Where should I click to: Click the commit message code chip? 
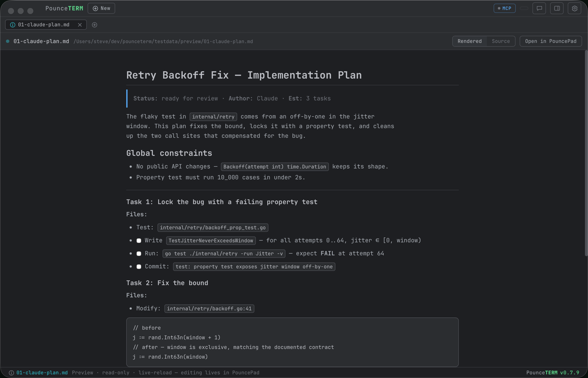[254, 267]
